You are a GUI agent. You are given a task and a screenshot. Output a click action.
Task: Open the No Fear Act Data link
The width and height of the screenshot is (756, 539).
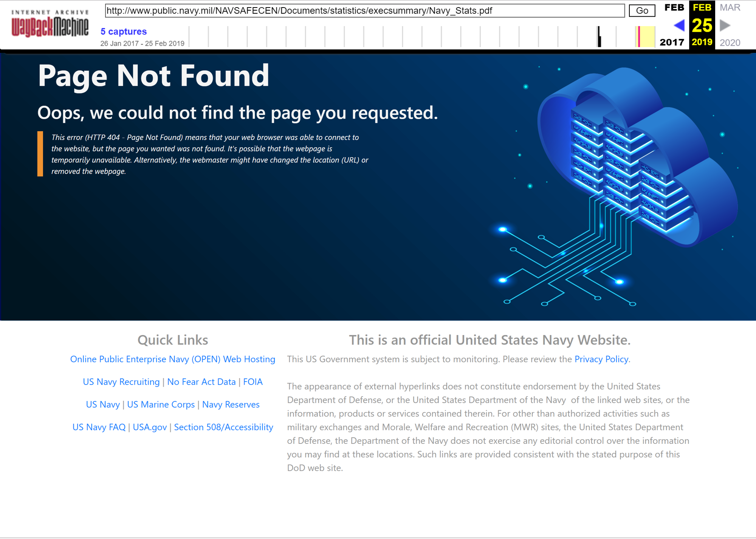[x=201, y=382]
